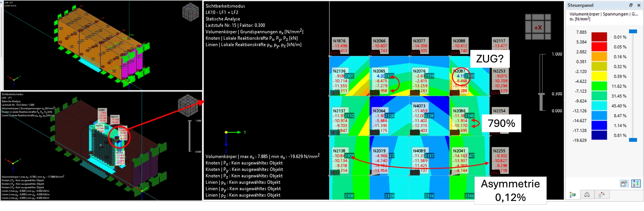The height and width of the screenshot is (211, 644).
Task: Click node label N2255
Action: click(x=499, y=151)
